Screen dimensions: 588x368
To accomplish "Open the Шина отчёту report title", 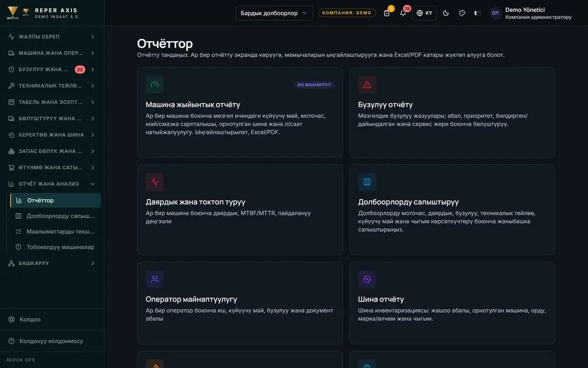I will [381, 299].
